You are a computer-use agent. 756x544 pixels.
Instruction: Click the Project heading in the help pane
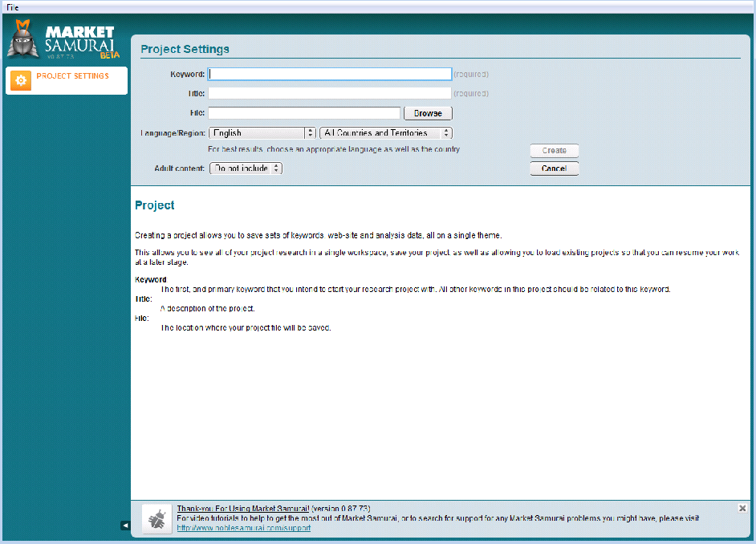pyautogui.click(x=154, y=205)
